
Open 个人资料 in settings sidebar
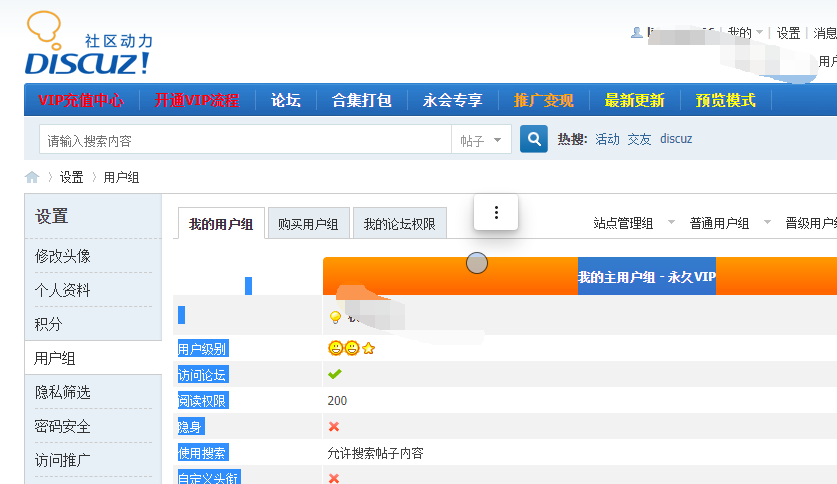point(63,290)
